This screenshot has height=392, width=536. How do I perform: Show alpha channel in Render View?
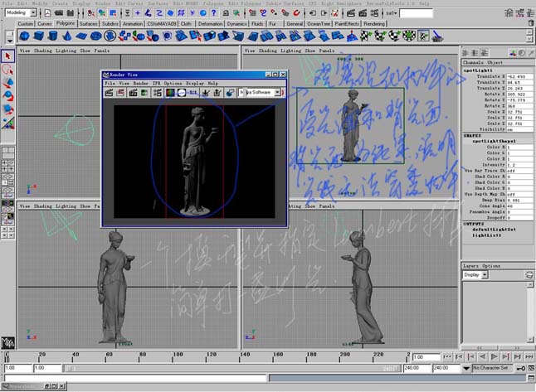tap(182, 93)
